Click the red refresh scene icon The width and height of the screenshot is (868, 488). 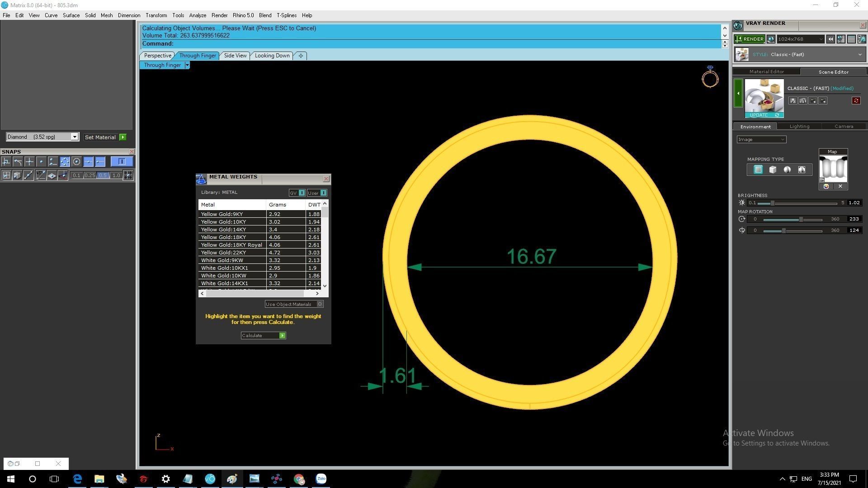tap(856, 101)
